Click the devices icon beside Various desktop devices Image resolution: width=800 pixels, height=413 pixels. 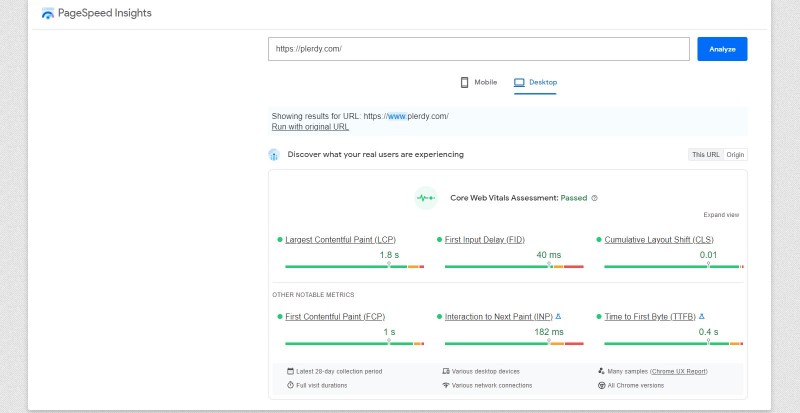click(x=446, y=371)
